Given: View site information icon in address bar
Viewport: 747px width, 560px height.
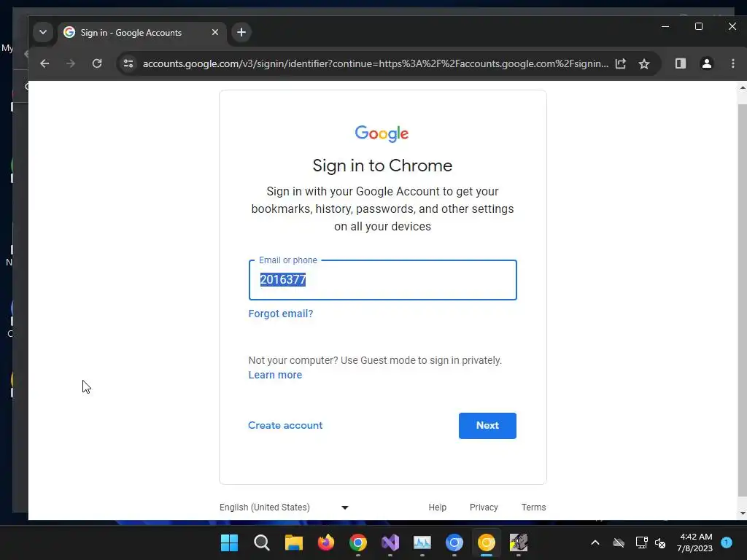Looking at the screenshot, I should click(128, 64).
